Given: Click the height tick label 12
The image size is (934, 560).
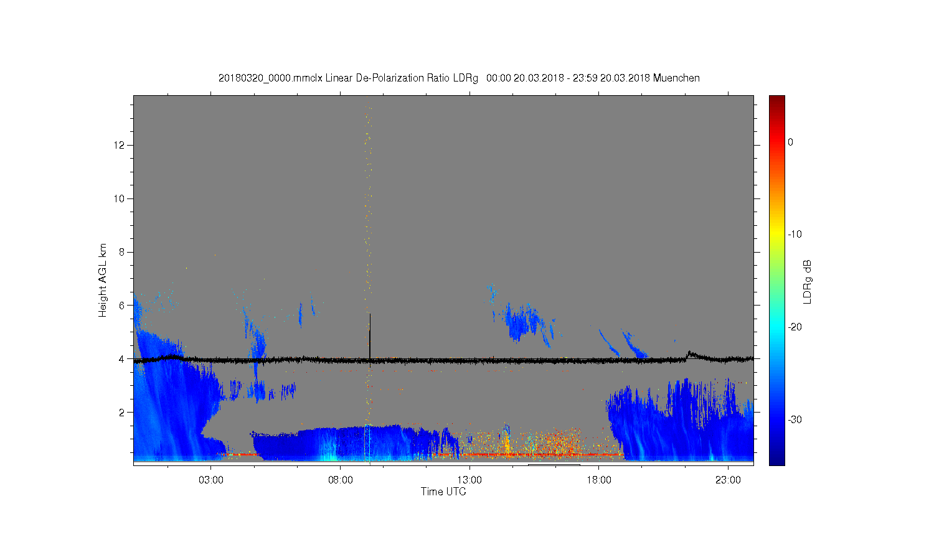Looking at the screenshot, I should coord(120,145).
